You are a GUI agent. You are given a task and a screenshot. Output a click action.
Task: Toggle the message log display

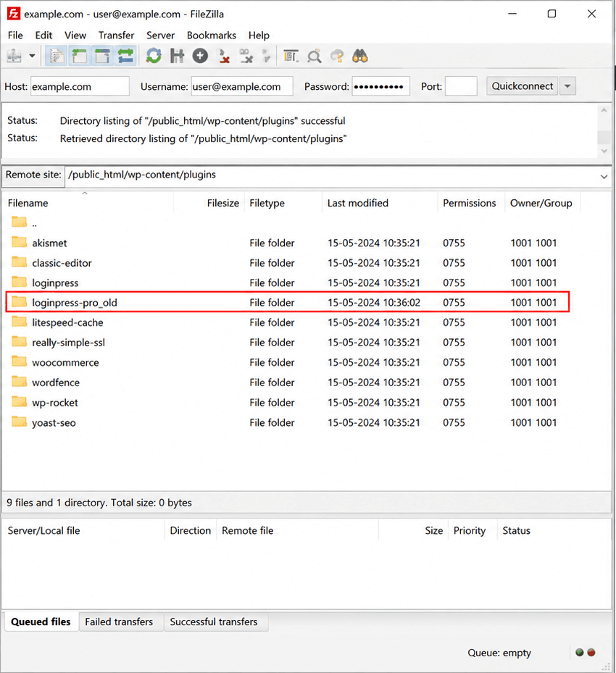[57, 56]
